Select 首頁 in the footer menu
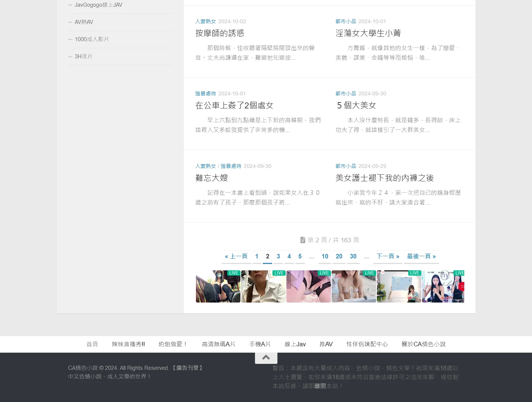This screenshot has width=532, height=402. click(92, 344)
